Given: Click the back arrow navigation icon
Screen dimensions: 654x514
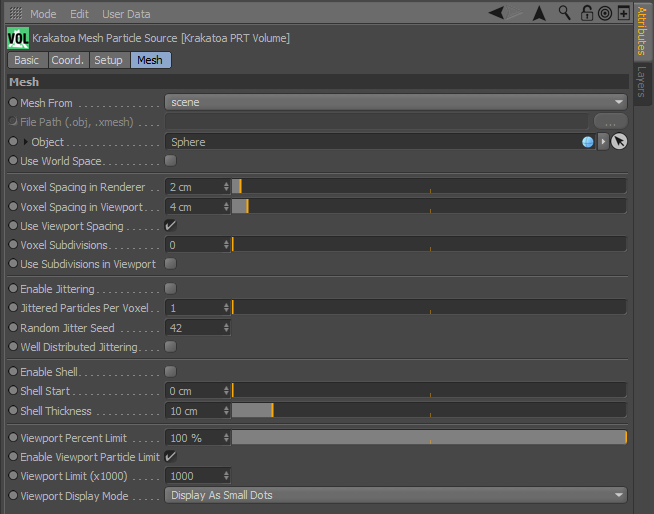Looking at the screenshot, I should click(x=496, y=13).
